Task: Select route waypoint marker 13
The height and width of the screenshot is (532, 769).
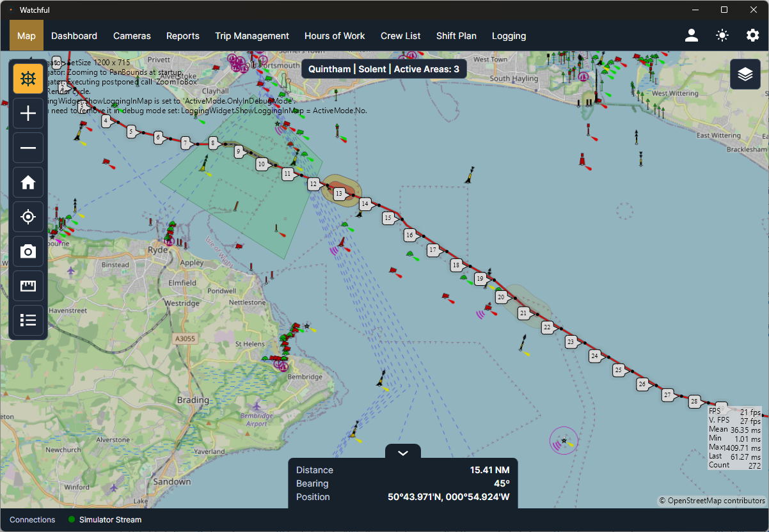Action: pyautogui.click(x=339, y=193)
